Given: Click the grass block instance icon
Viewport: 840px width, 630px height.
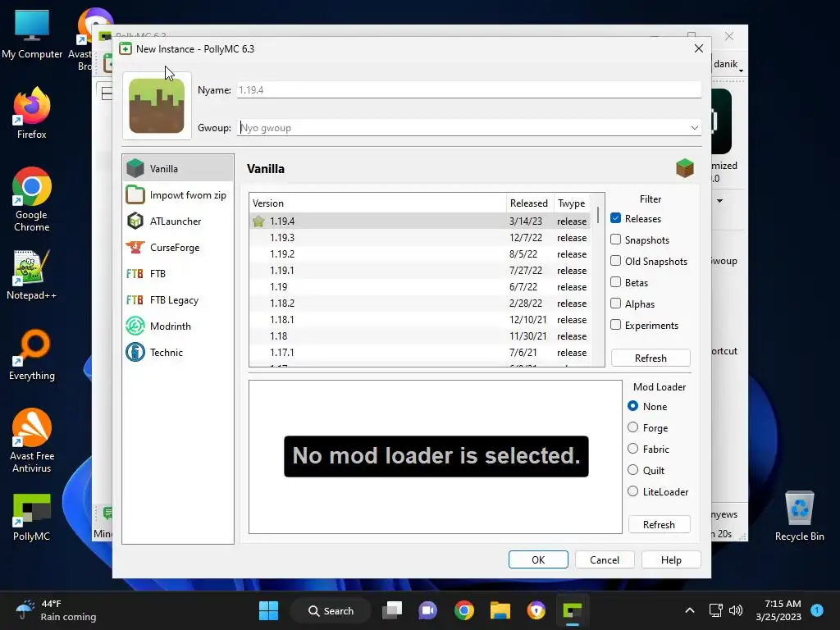Looking at the screenshot, I should (157, 106).
